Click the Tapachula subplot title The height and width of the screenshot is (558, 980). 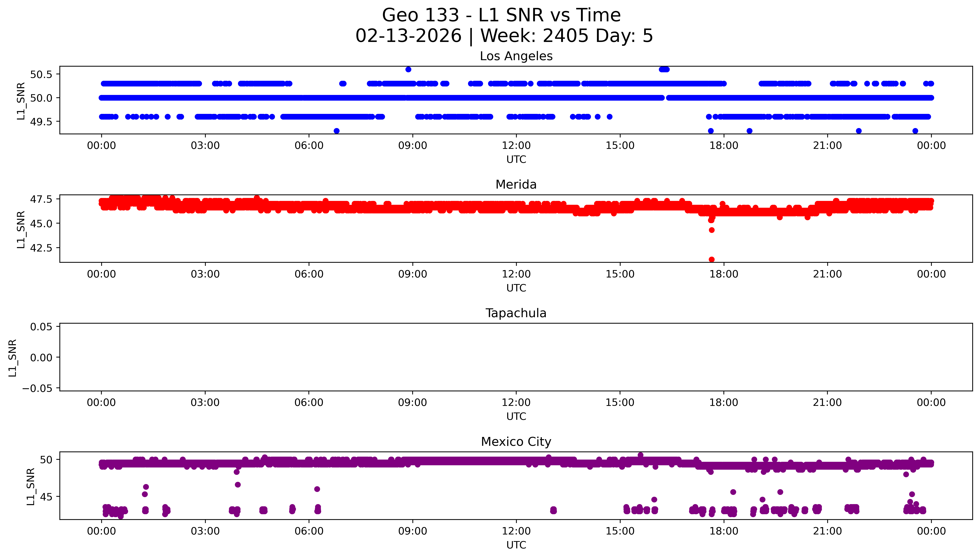tap(516, 313)
